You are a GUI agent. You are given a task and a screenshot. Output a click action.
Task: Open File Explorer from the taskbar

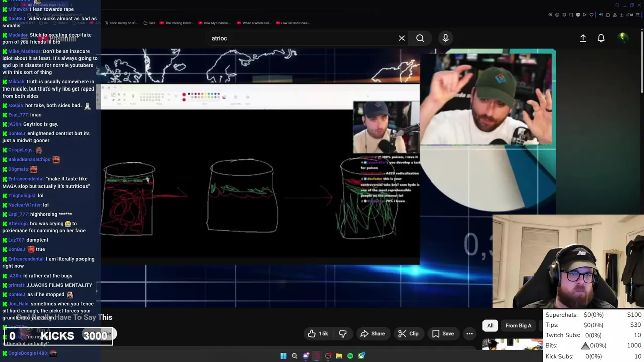coord(339,356)
